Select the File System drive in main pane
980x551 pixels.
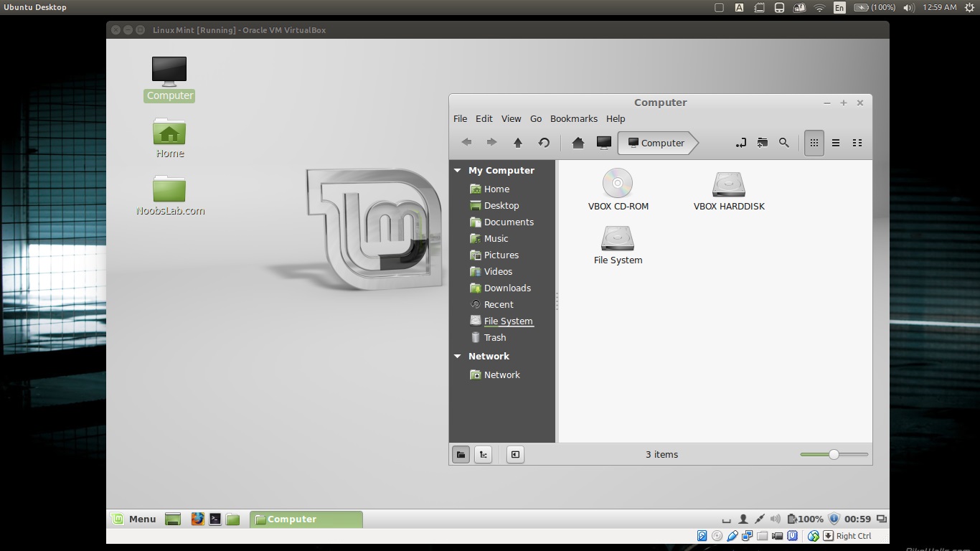618,245
